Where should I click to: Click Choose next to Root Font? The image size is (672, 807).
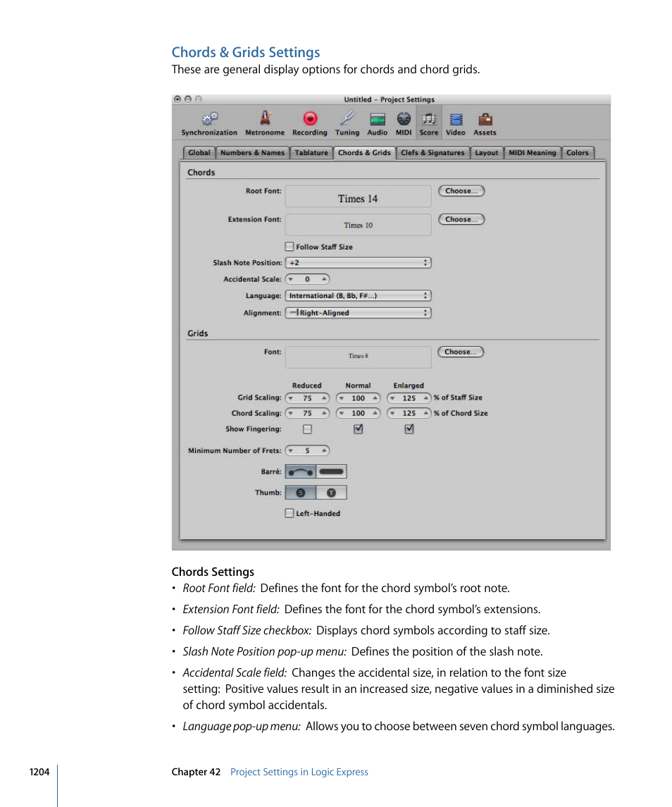(461, 190)
